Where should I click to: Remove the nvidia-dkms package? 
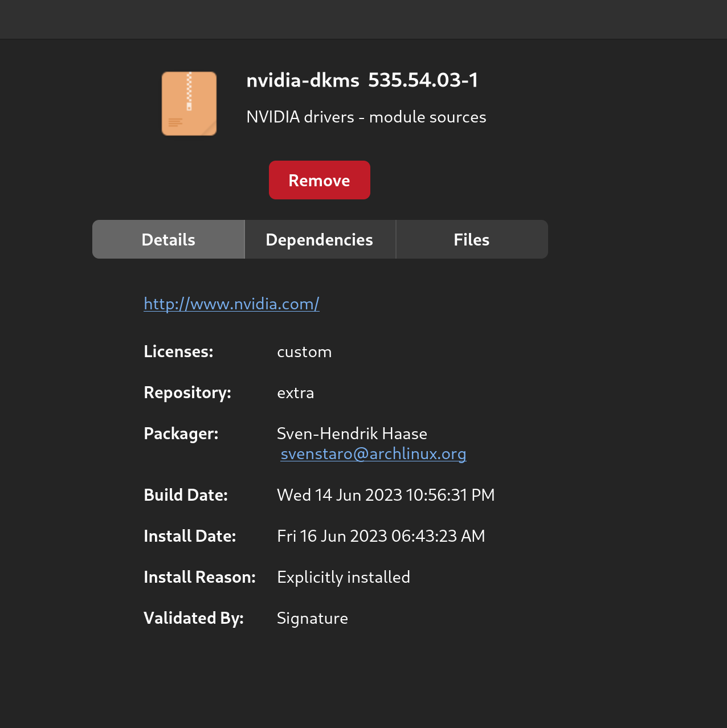320,180
